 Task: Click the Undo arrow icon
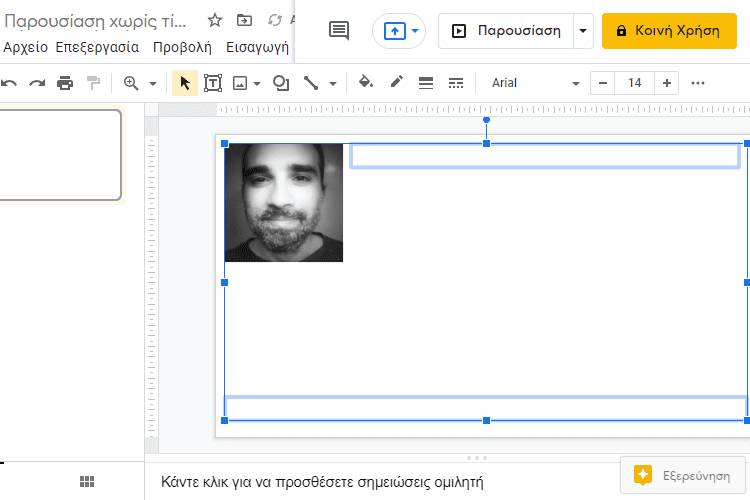click(x=9, y=83)
